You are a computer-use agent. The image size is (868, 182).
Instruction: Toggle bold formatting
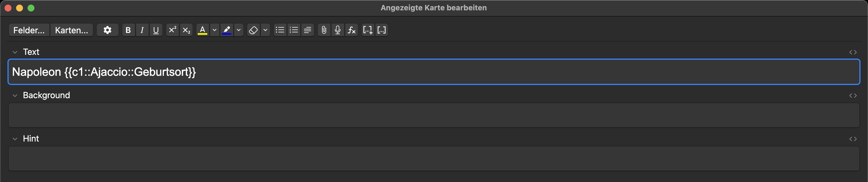pos(128,30)
